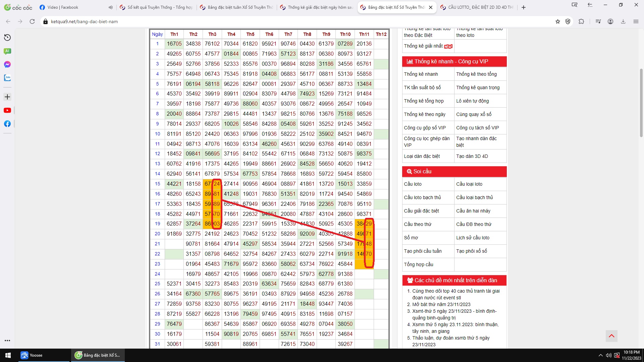The image size is (644, 362).
Task: Open the browser main menu hamburger
Action: coord(636,21)
